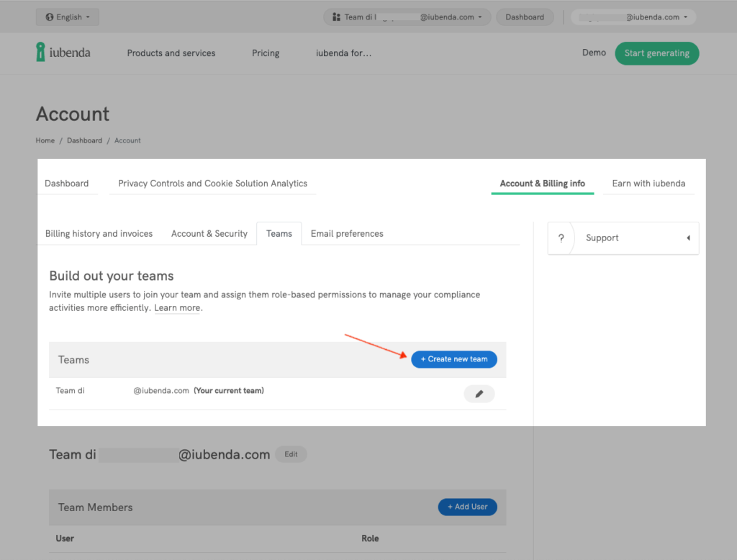Click the Start generating button
Screen dimensions: 737x560
click(x=656, y=53)
